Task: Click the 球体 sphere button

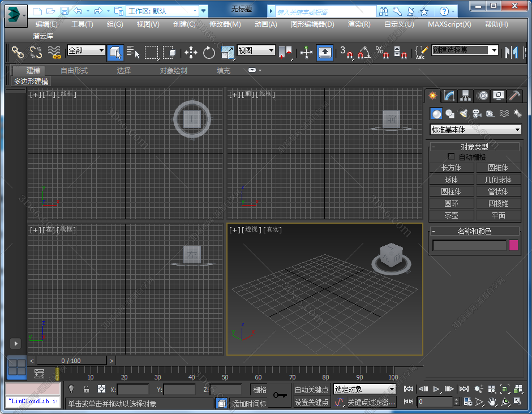Action: click(451, 180)
